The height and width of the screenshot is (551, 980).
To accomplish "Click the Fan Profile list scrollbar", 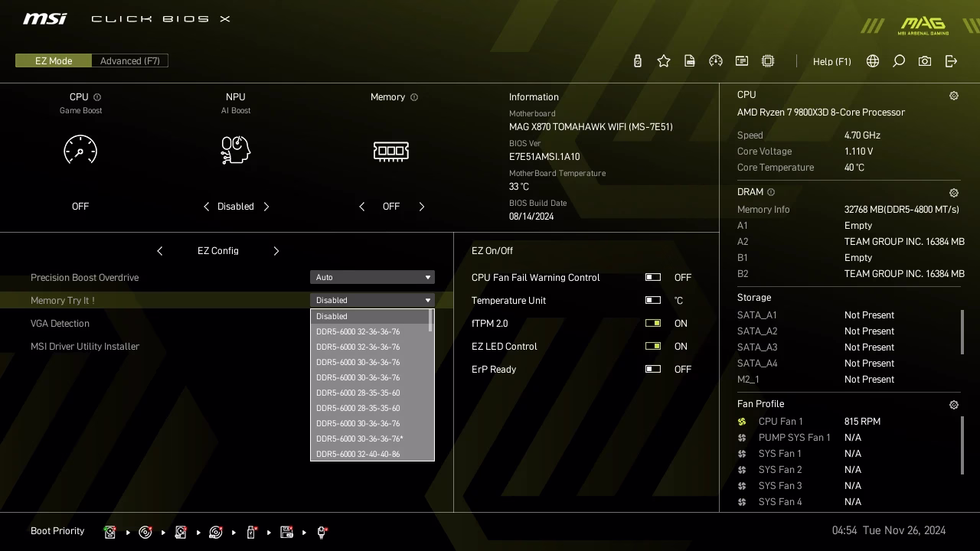I will 962,445.
